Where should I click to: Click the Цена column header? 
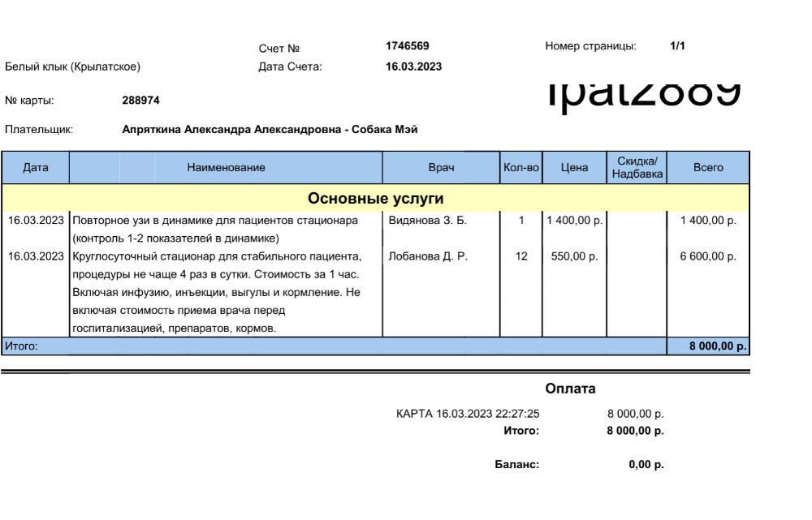574,168
